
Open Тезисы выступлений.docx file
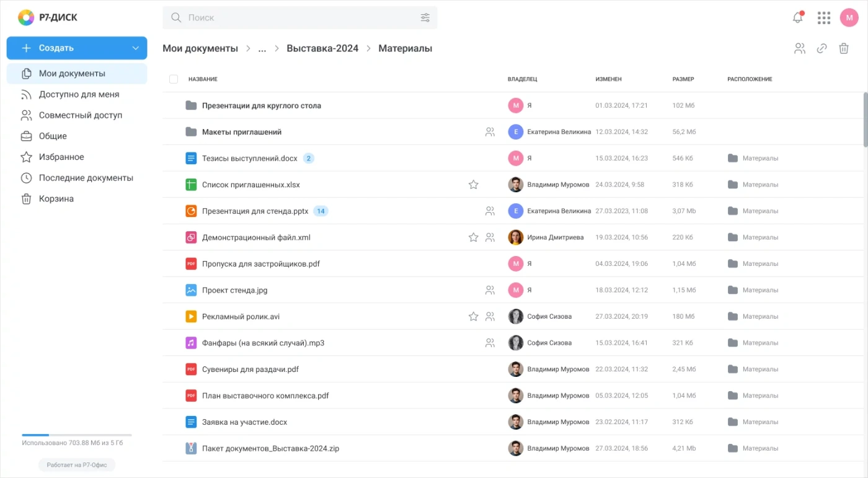click(249, 159)
